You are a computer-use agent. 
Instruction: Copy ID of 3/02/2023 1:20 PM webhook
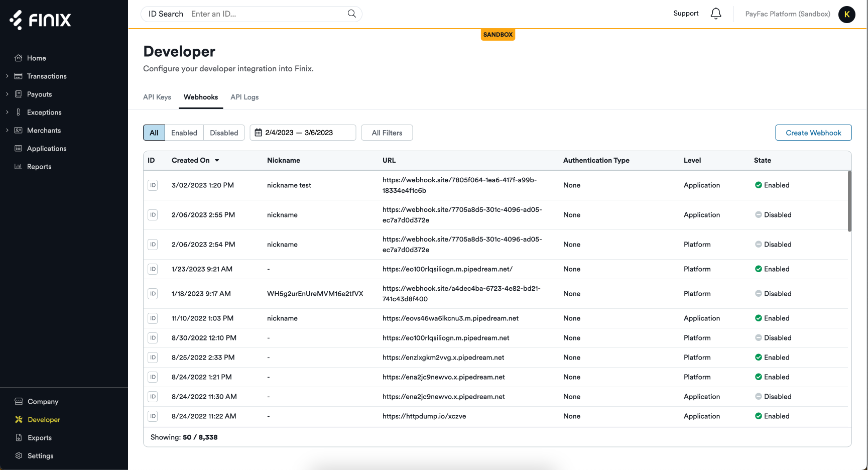pyautogui.click(x=153, y=185)
